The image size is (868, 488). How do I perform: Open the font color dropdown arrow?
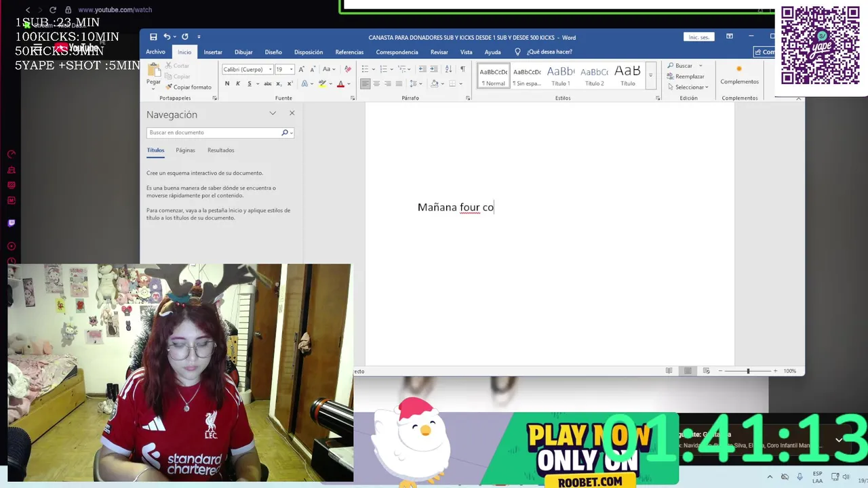coord(349,83)
